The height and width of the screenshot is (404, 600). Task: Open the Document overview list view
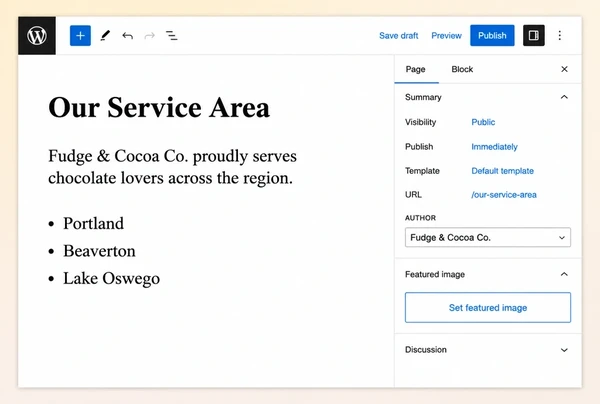[x=171, y=36]
